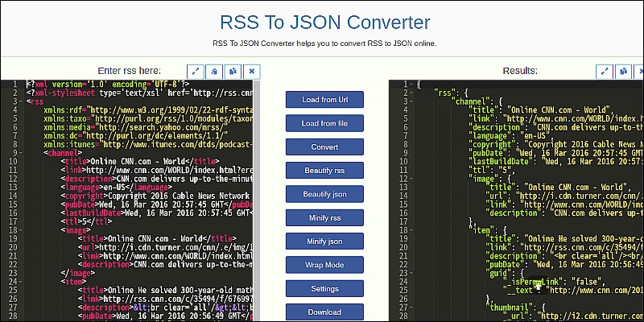The height and width of the screenshot is (322, 644).
Task: Click the copyright tag line in RSS
Action: [x=155, y=196]
